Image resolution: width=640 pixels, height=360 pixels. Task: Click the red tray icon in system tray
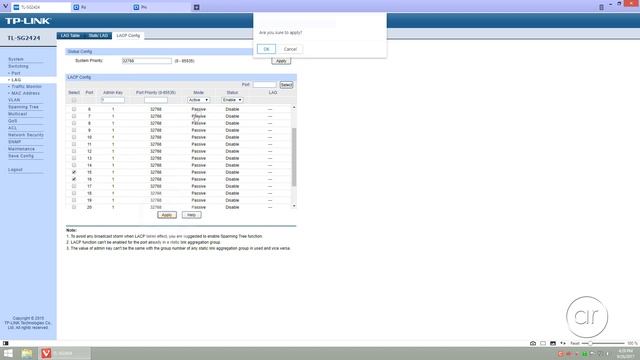coord(560,354)
